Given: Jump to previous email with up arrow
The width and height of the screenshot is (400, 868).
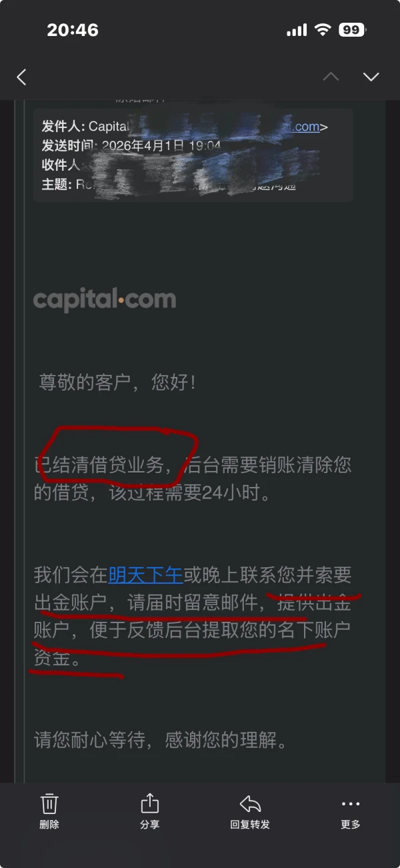Looking at the screenshot, I should click(331, 77).
